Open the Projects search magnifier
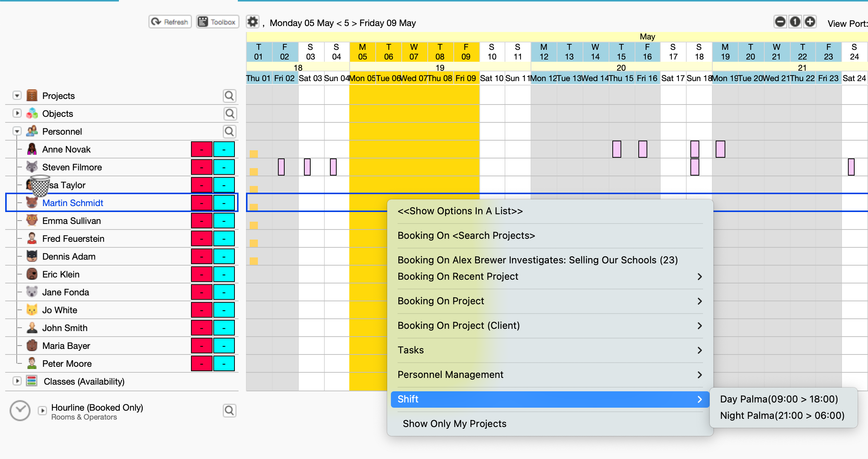Screen dimensions: 868x459 coord(230,96)
